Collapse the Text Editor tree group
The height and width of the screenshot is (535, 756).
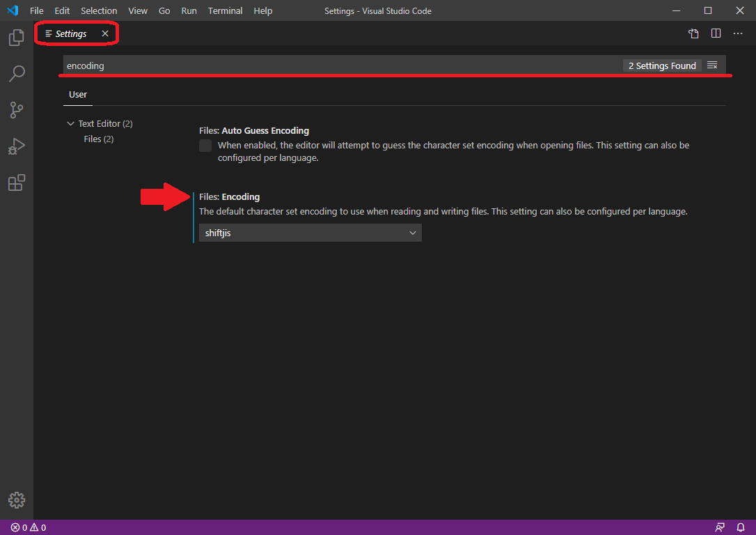(x=70, y=123)
